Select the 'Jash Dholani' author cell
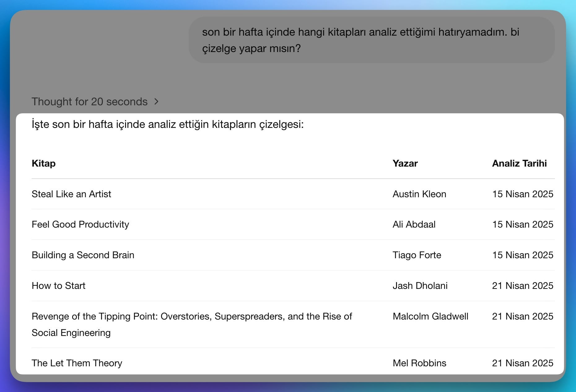This screenshot has height=392, width=576. coord(420,285)
